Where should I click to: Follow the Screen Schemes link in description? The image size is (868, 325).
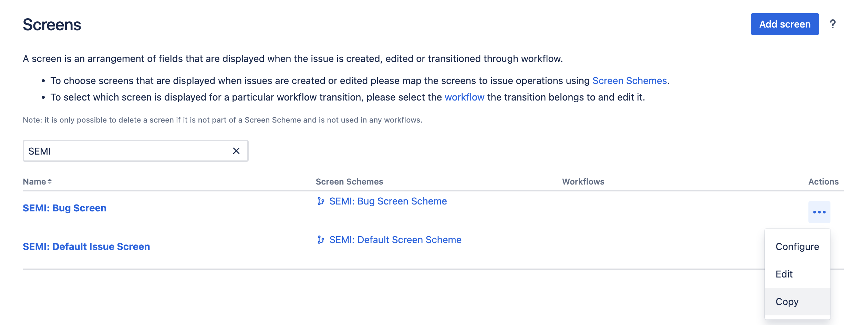629,81
